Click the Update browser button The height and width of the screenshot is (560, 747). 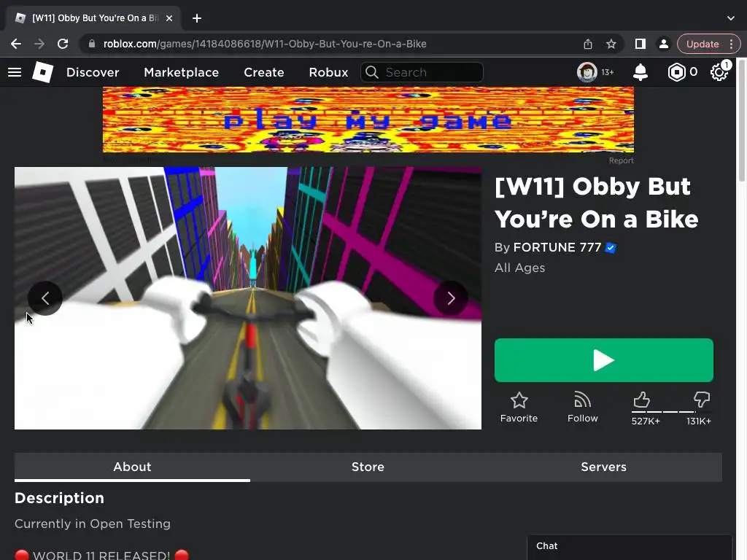click(x=703, y=44)
